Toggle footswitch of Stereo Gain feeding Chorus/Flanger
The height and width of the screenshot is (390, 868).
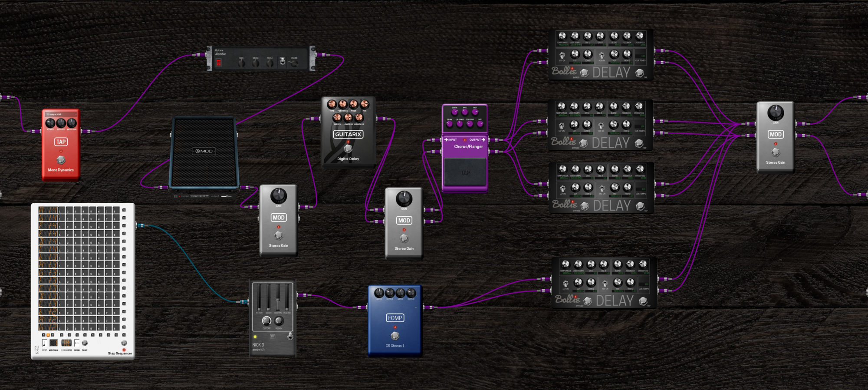(x=404, y=238)
